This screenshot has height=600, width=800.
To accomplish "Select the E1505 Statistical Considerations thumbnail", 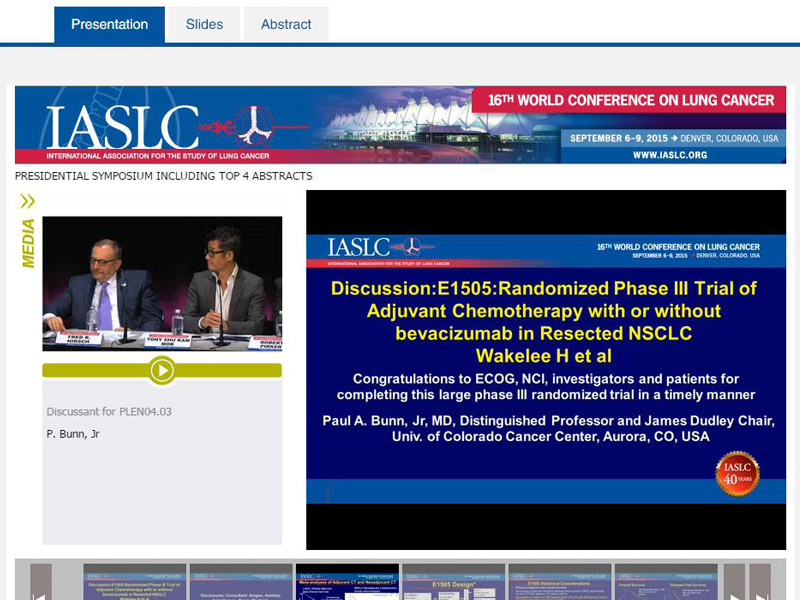I will [560, 582].
